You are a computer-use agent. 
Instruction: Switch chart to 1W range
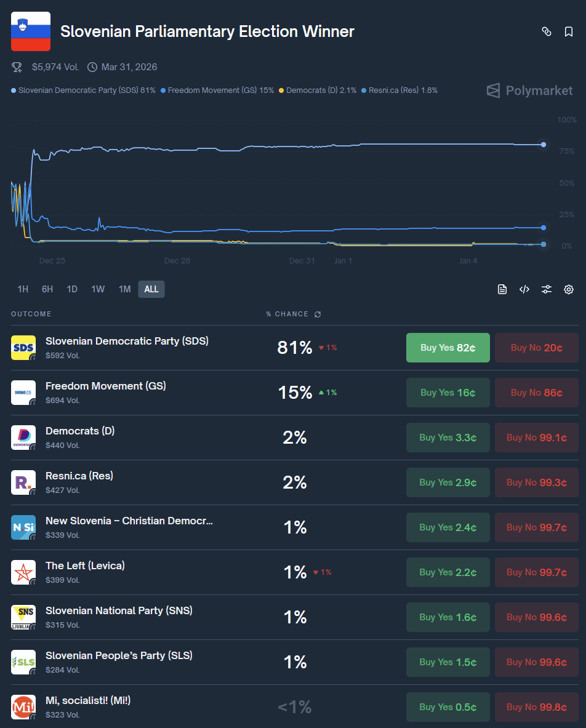[x=98, y=289]
